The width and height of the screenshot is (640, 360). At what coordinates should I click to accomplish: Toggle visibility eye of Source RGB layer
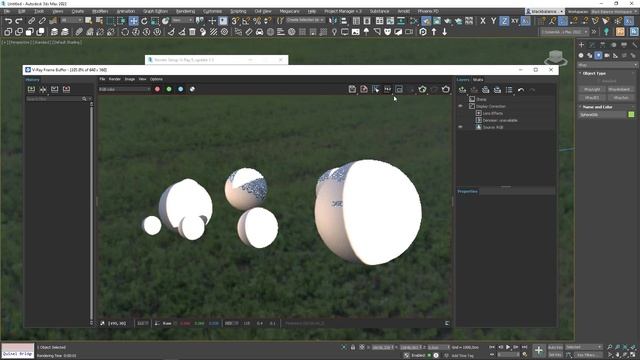coord(460,127)
